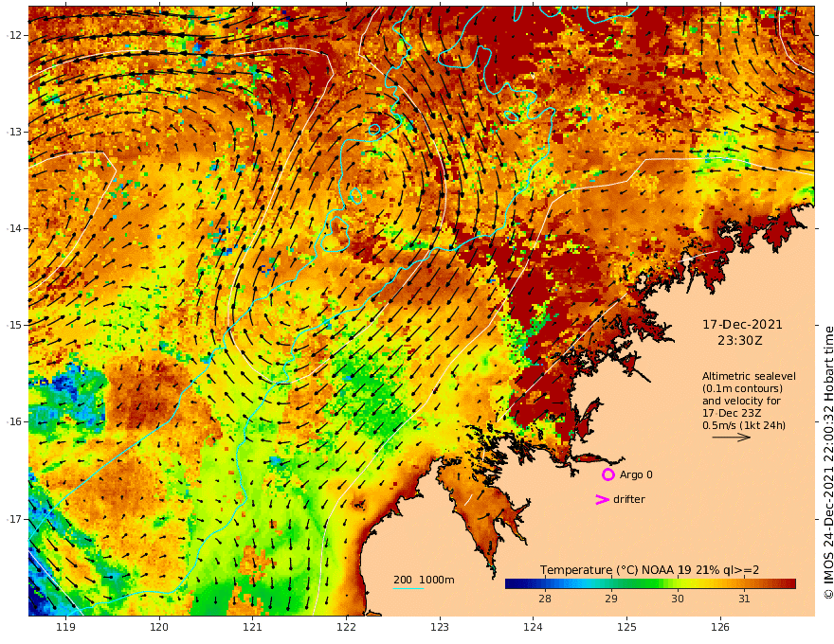Image resolution: width=834 pixels, height=644 pixels.
Task: Click the '200 1000m' depth legend text
Action: pos(424,580)
